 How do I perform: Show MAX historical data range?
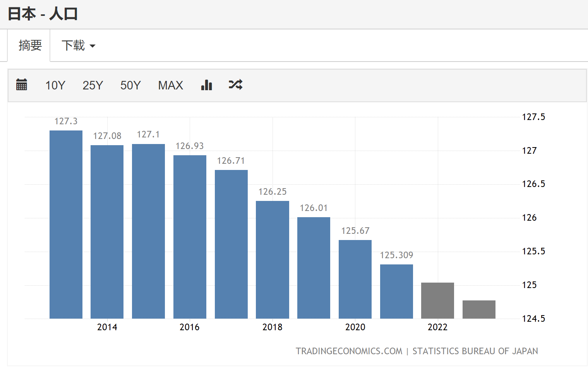(x=170, y=85)
